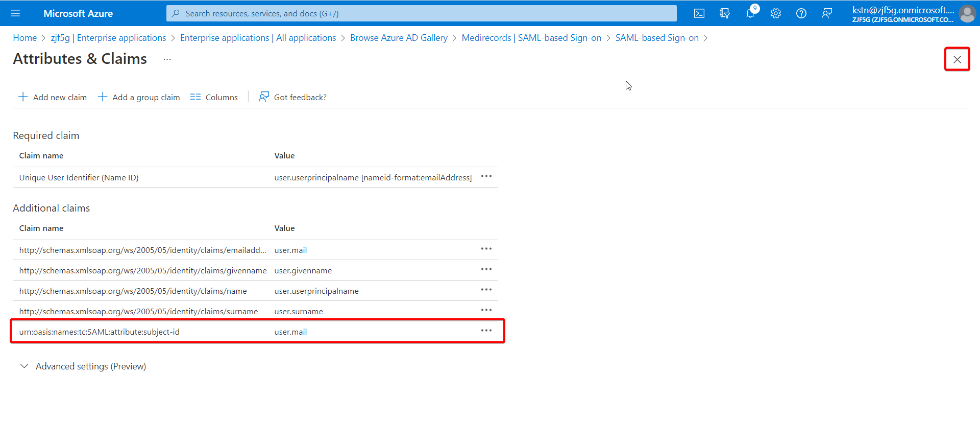Open ellipsis menu for subject-id claim
Screen dimensions: 980x443
click(x=486, y=331)
